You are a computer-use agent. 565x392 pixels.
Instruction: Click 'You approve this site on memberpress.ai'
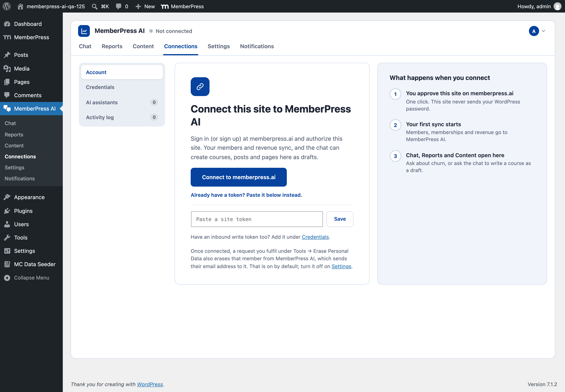[459, 93]
